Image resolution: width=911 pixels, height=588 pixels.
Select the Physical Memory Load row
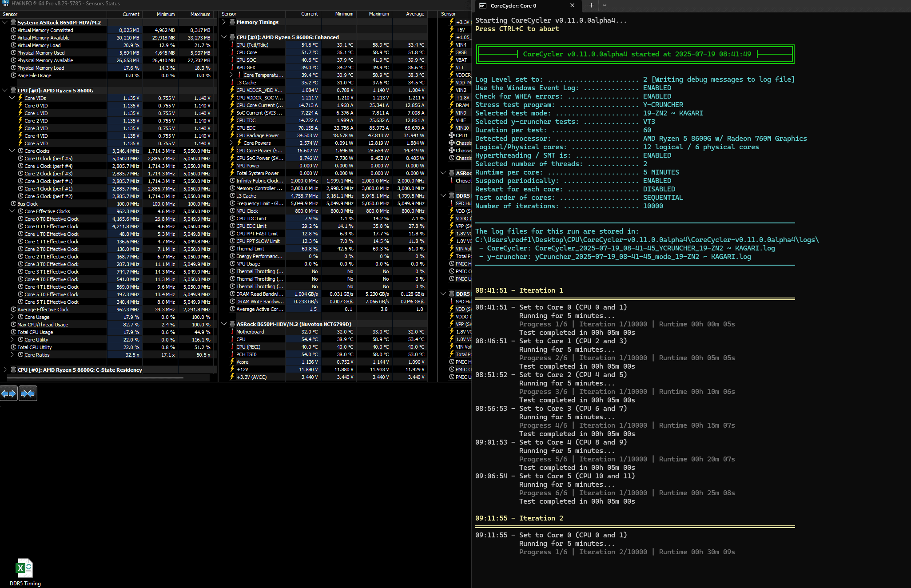tap(107, 68)
